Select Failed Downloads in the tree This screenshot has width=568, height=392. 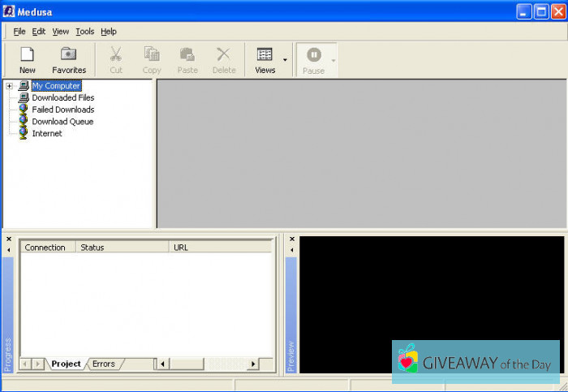pyautogui.click(x=62, y=110)
